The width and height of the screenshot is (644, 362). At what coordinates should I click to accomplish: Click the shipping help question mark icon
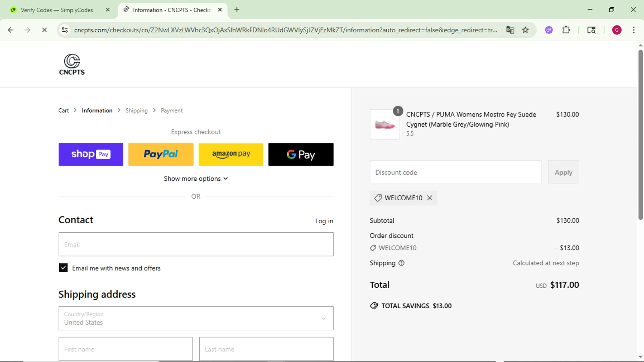(x=401, y=263)
